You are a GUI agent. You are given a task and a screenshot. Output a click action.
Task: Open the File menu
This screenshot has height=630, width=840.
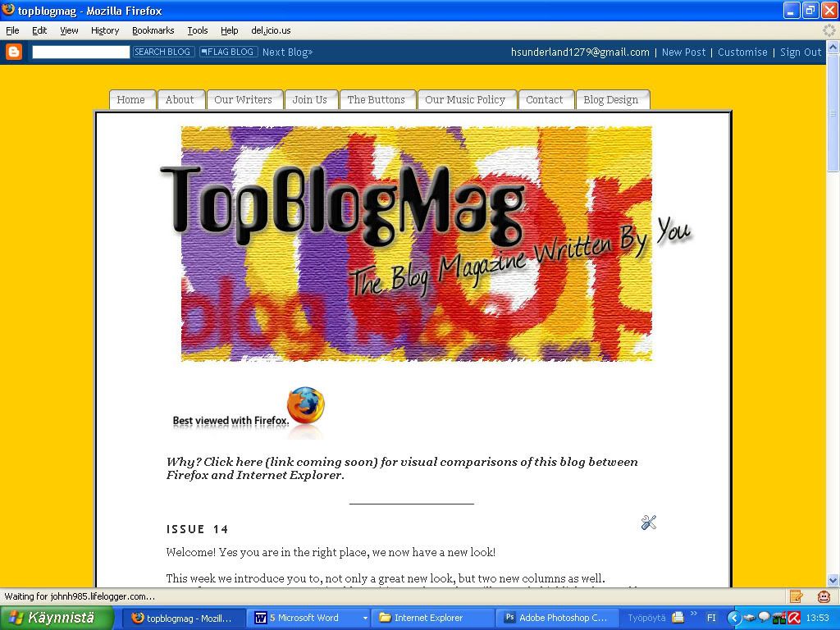pos(12,30)
